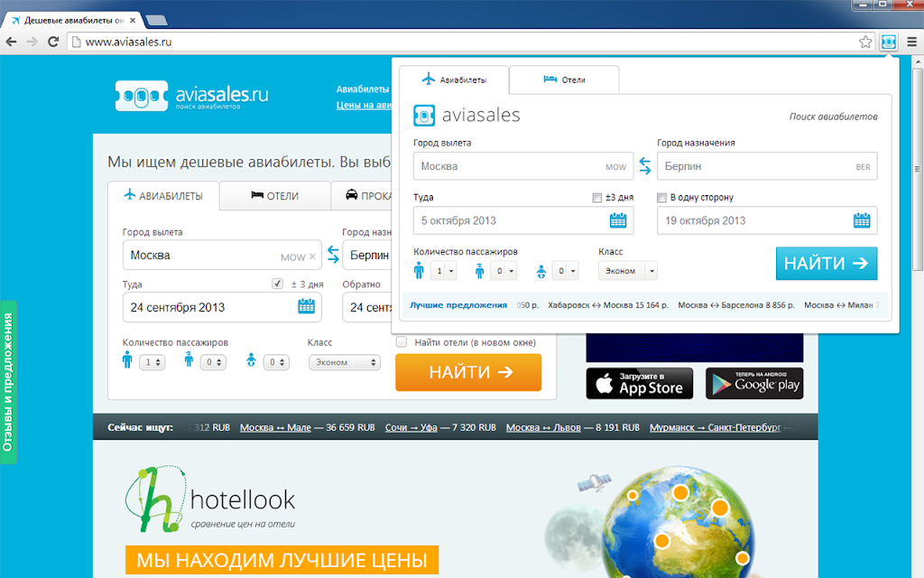Close the browser tab
924x578 pixels.
point(133,20)
